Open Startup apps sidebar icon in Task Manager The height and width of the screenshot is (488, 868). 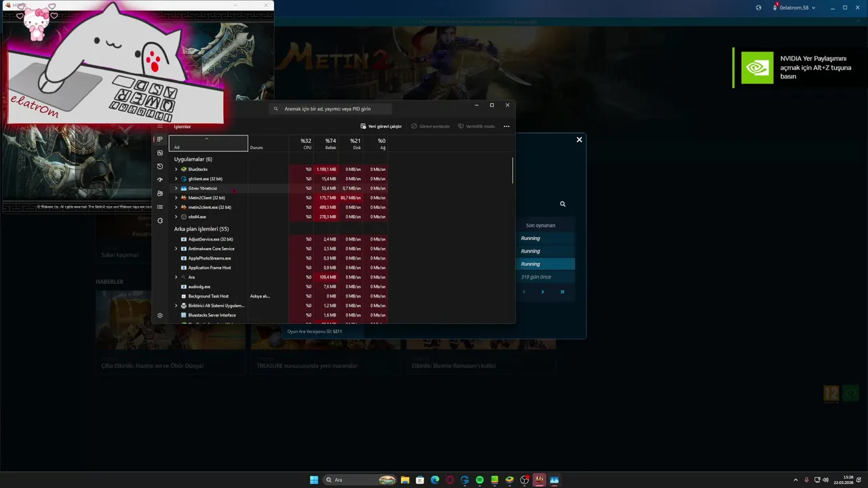(x=160, y=180)
